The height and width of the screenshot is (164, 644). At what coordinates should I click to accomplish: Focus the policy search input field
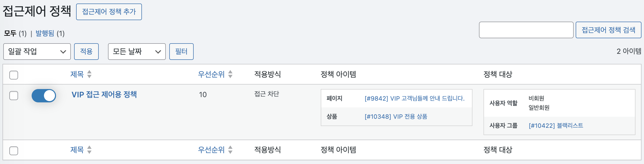(526, 30)
